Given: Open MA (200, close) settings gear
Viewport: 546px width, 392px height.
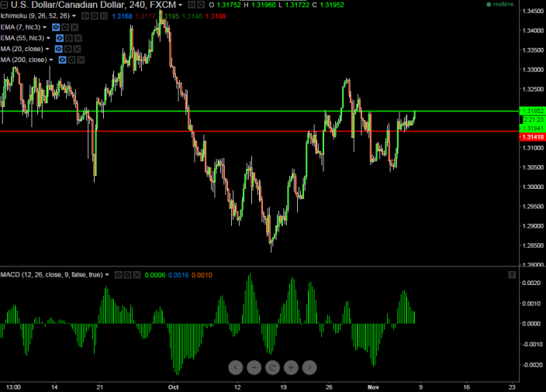Looking at the screenshot, I should click(x=71, y=60).
